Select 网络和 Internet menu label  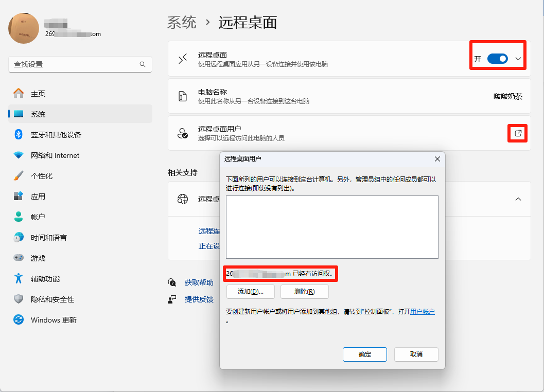coord(55,155)
